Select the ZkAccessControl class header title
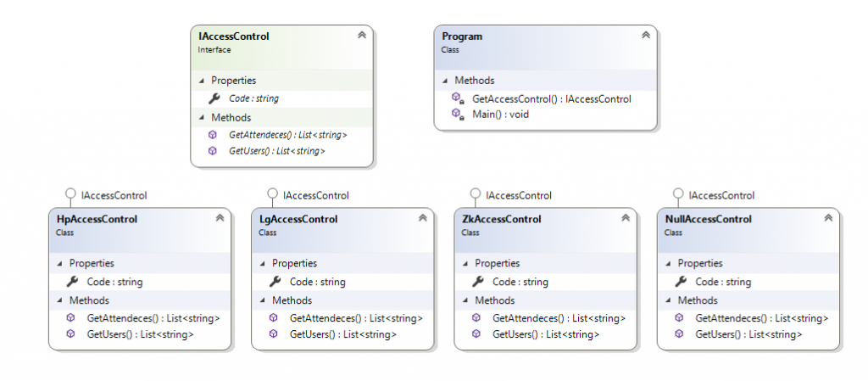This screenshot has height=381, width=868. click(501, 219)
